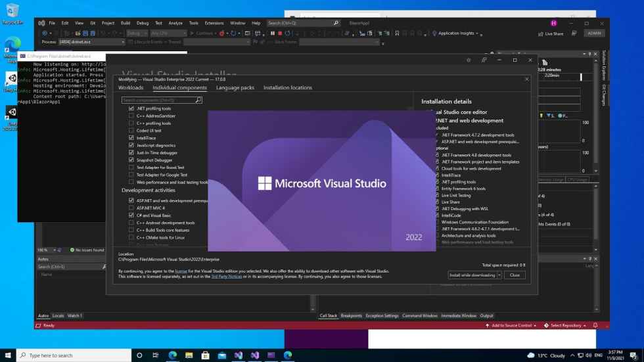Image resolution: width=644 pixels, height=362 pixels.
Task: Click the Windows taskbar search box
Action: pyautogui.click(x=74, y=355)
